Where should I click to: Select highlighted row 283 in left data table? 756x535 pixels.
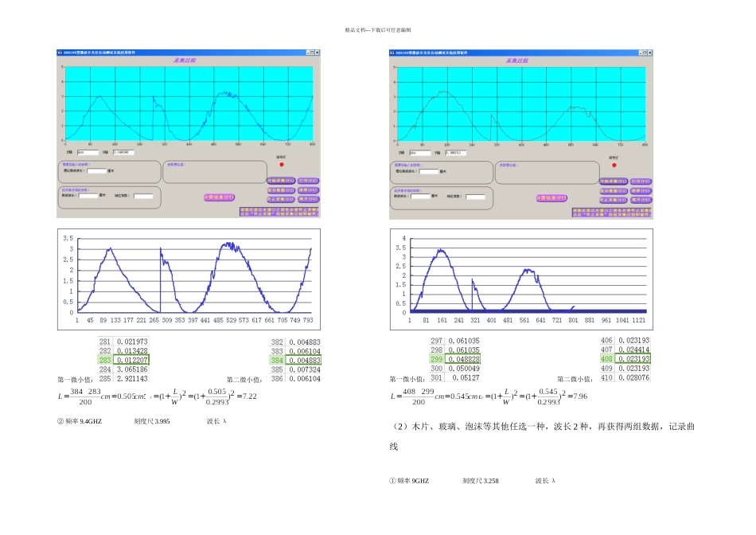point(124,360)
